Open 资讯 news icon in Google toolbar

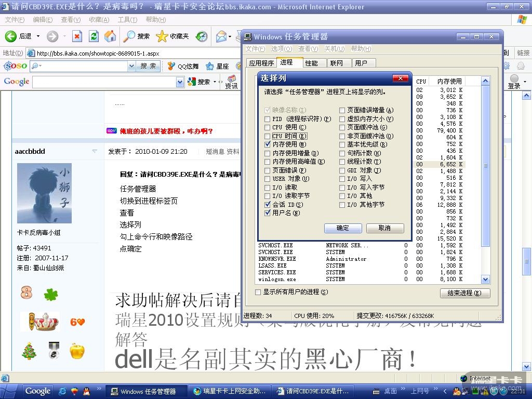point(231,82)
